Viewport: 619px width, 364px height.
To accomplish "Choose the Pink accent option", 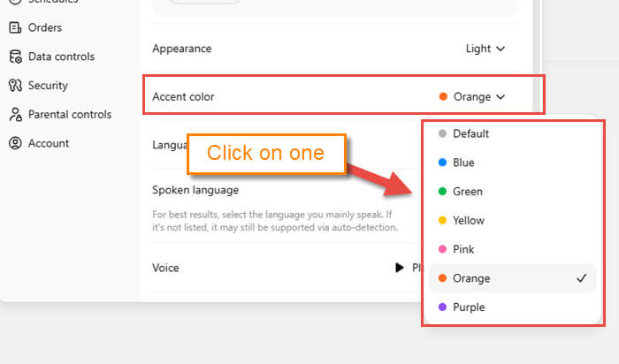I will pyautogui.click(x=463, y=250).
